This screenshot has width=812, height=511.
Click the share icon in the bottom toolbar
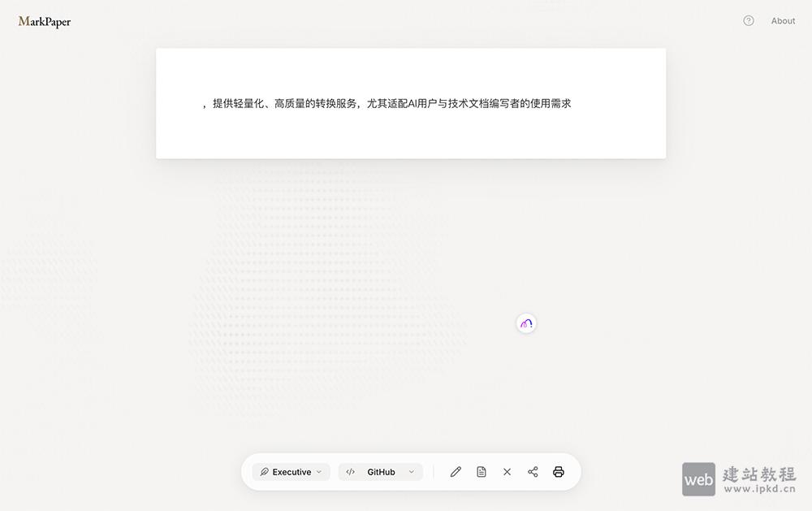(x=533, y=472)
